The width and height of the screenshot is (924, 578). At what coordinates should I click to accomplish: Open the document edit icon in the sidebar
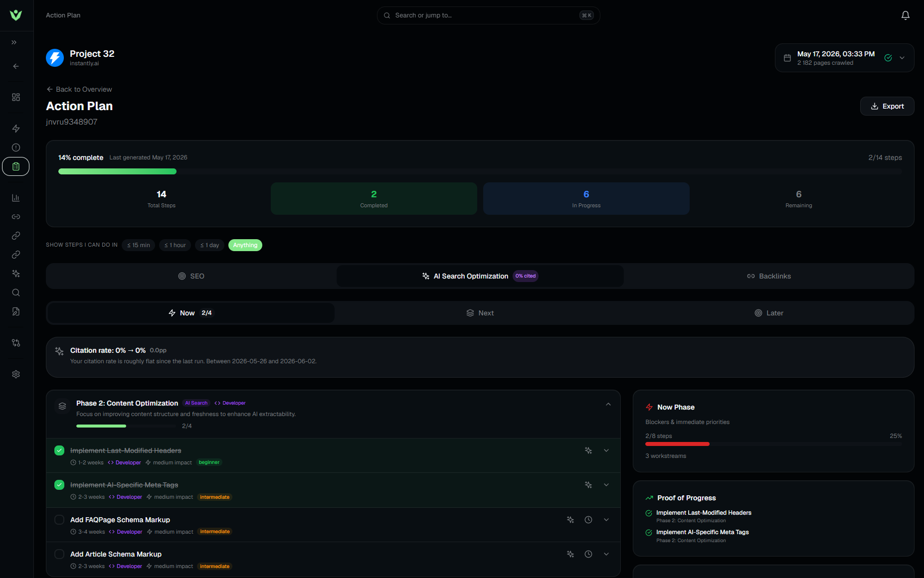pos(16,311)
